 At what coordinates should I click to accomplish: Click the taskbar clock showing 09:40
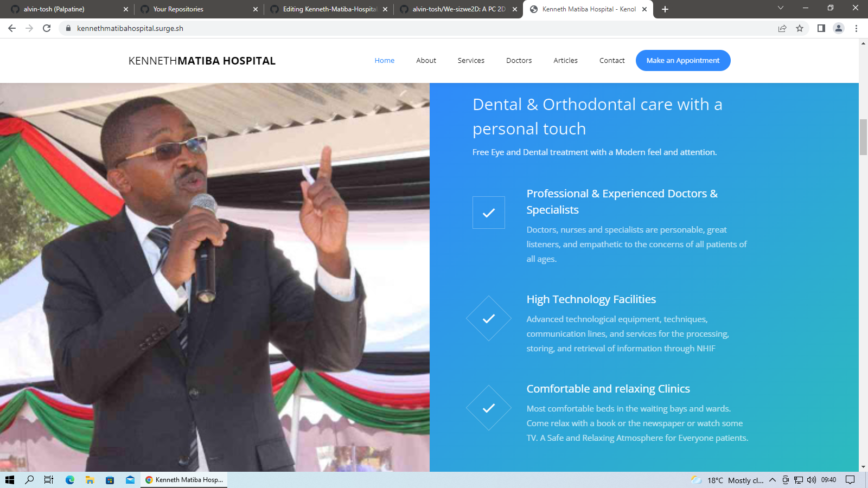pyautogui.click(x=828, y=480)
